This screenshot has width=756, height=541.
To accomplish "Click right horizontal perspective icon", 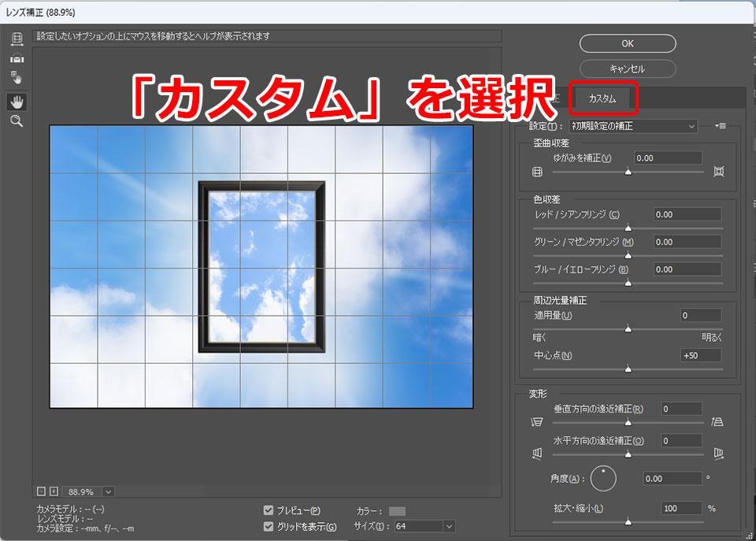I will tap(718, 454).
